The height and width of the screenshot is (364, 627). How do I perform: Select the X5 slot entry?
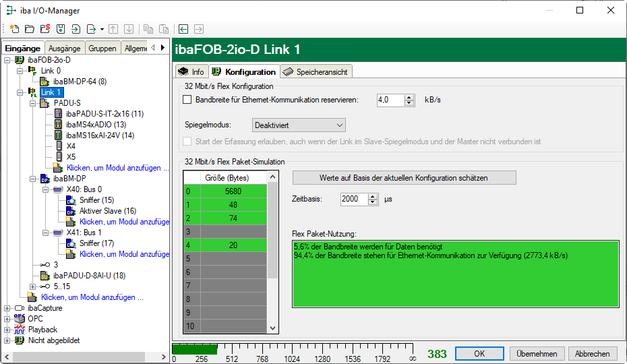[x=71, y=157]
